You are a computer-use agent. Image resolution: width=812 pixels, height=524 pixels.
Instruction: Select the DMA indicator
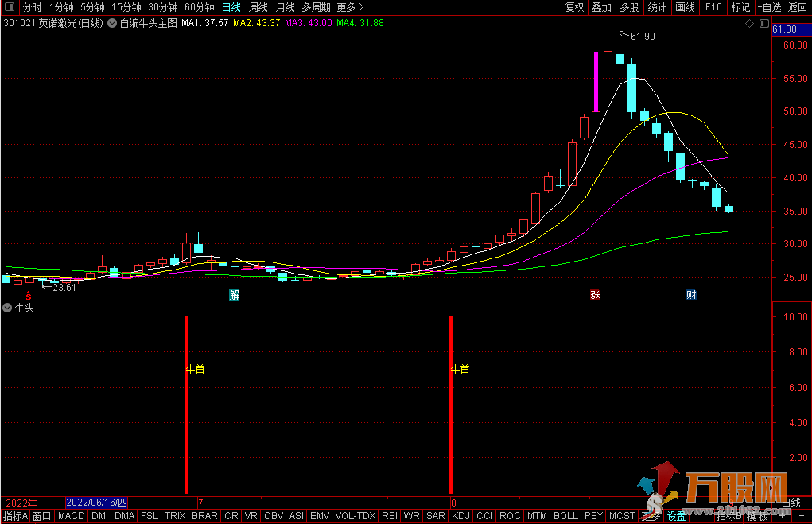pyautogui.click(x=124, y=516)
